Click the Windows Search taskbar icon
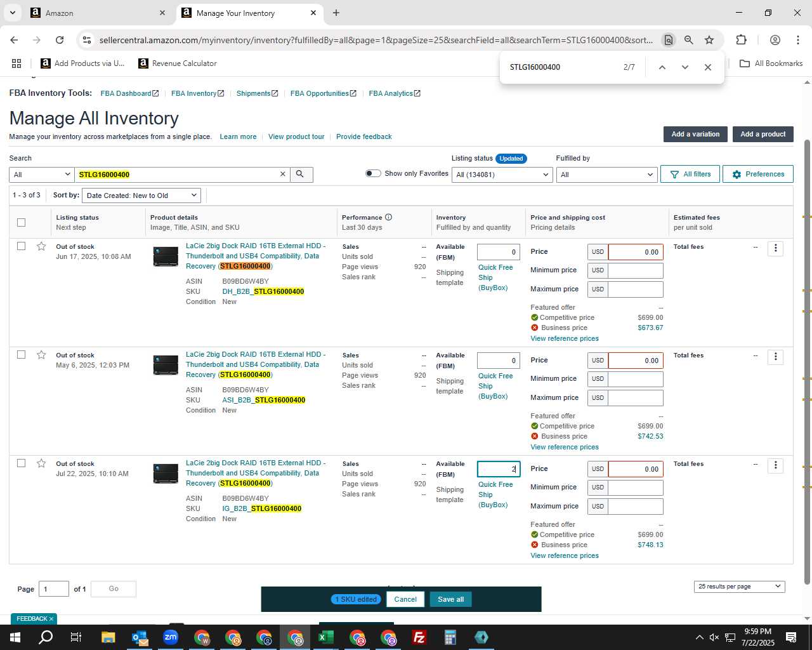 [x=46, y=637]
